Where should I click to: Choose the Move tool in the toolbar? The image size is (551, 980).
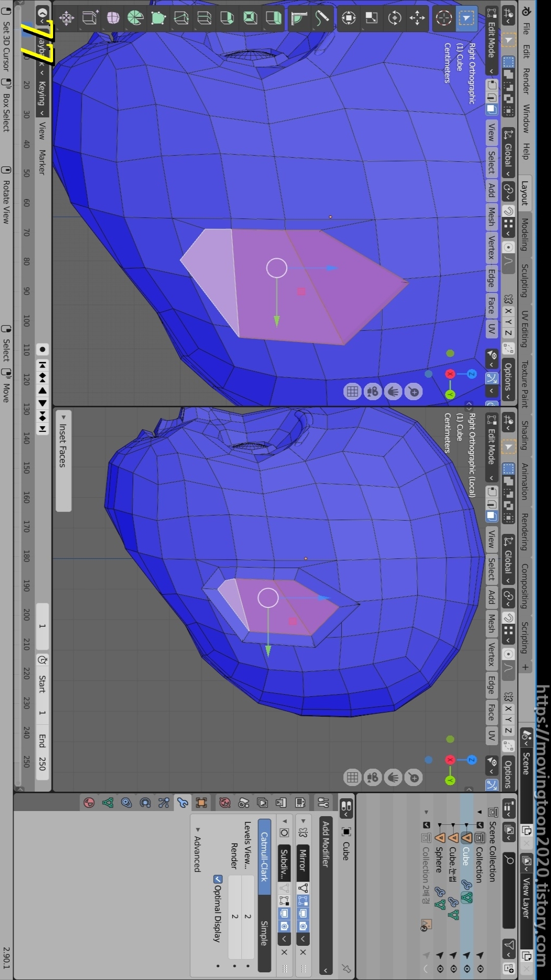[417, 18]
